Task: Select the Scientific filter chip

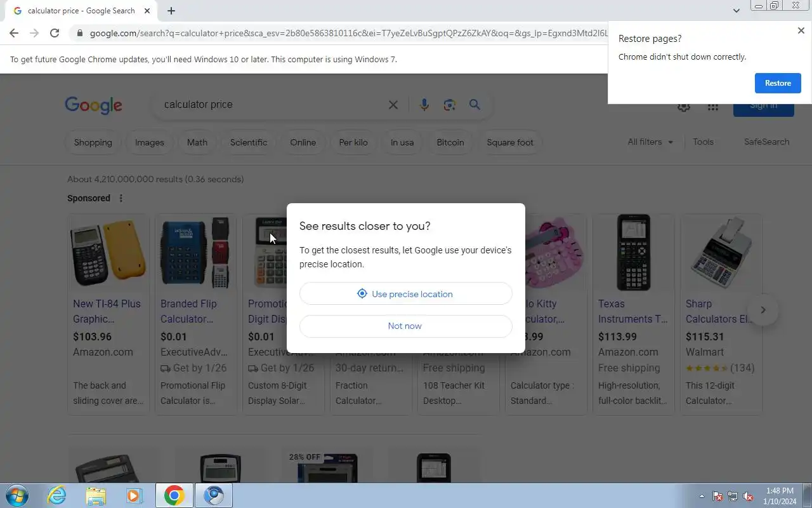Action: 249,142
